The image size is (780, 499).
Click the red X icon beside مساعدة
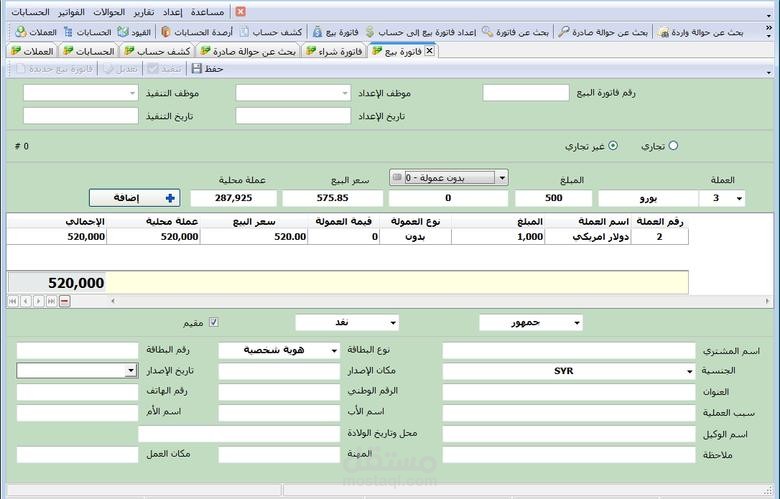240,11
